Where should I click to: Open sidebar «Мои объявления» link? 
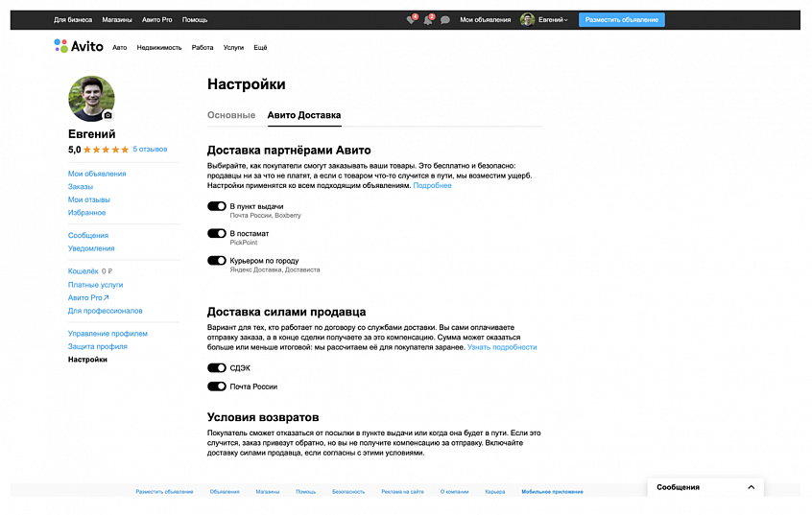pos(97,174)
